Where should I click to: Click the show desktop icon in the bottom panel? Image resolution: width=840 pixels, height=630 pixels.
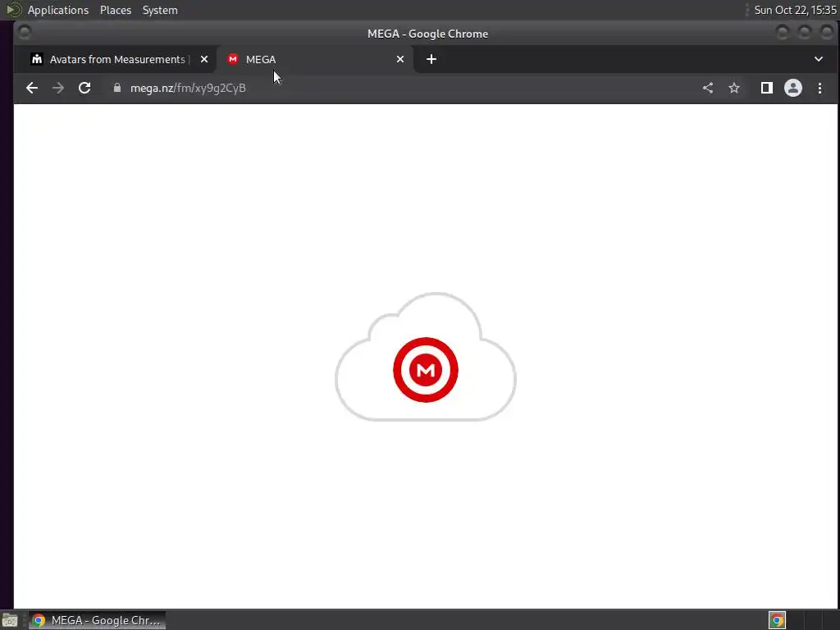click(x=10, y=621)
